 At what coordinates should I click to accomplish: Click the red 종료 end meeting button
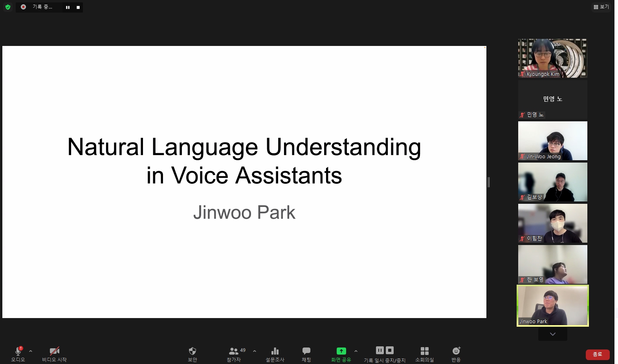pyautogui.click(x=598, y=355)
